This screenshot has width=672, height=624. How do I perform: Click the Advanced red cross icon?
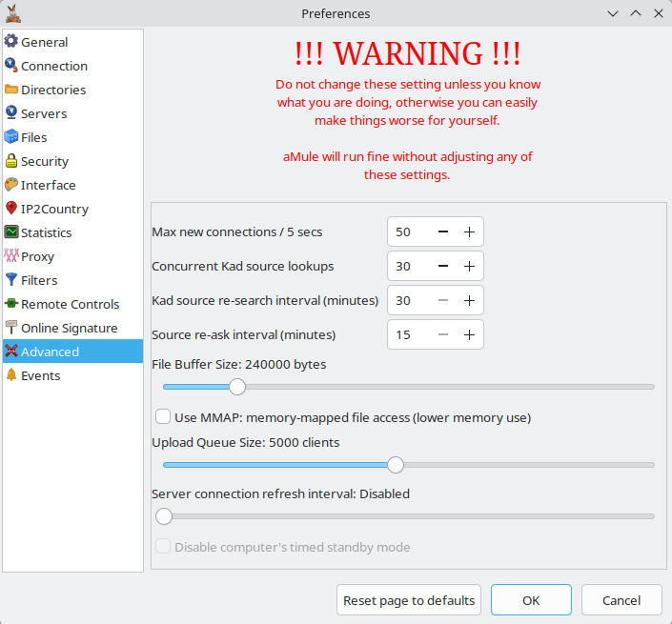pos(11,352)
